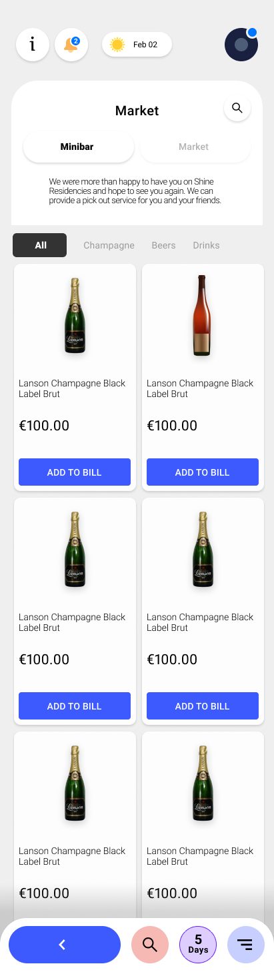Viewport: 274px width, 980px height.
Task: Click the search icon beside Market title
Action: point(237,108)
